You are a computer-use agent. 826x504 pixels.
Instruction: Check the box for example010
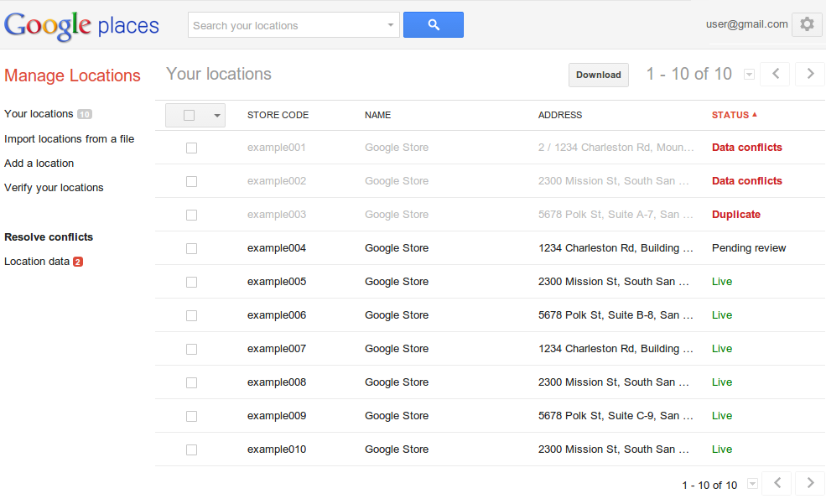[x=192, y=450]
